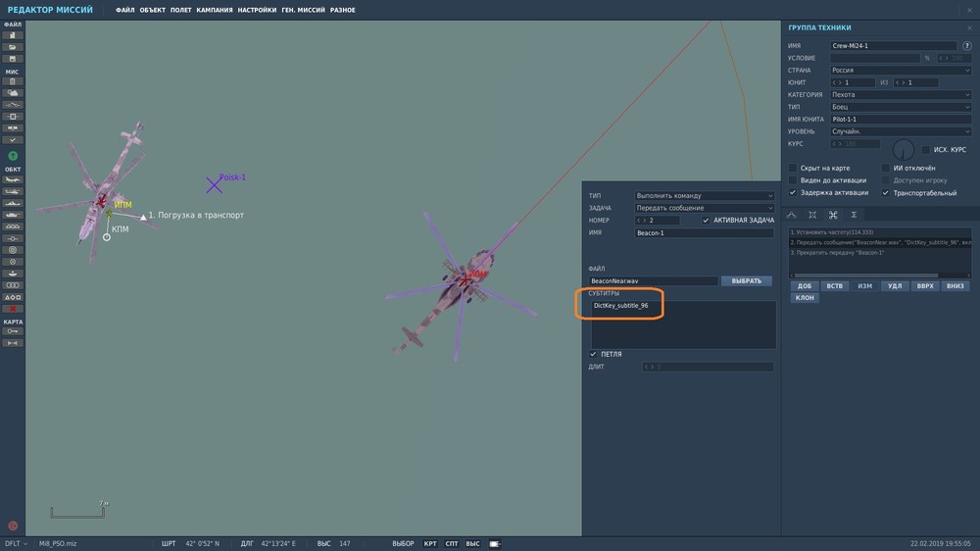Enable ИИ отключён checkbox
This screenshot has height=551, width=980.
pos(886,169)
